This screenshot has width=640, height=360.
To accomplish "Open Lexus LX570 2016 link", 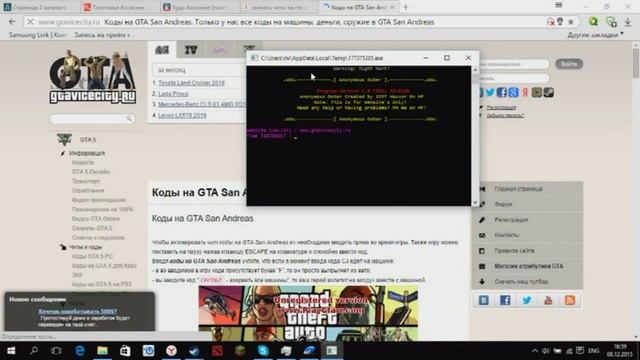I will [x=182, y=116].
